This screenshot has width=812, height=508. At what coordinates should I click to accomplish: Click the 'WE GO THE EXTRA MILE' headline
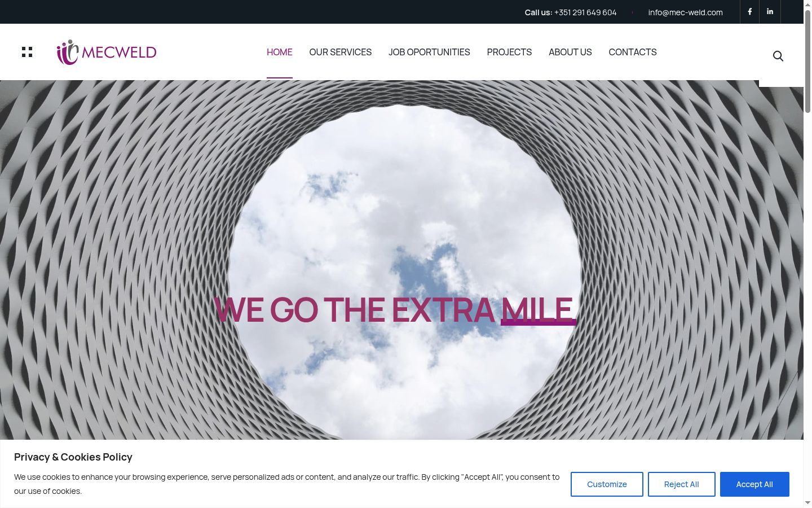[395, 310]
